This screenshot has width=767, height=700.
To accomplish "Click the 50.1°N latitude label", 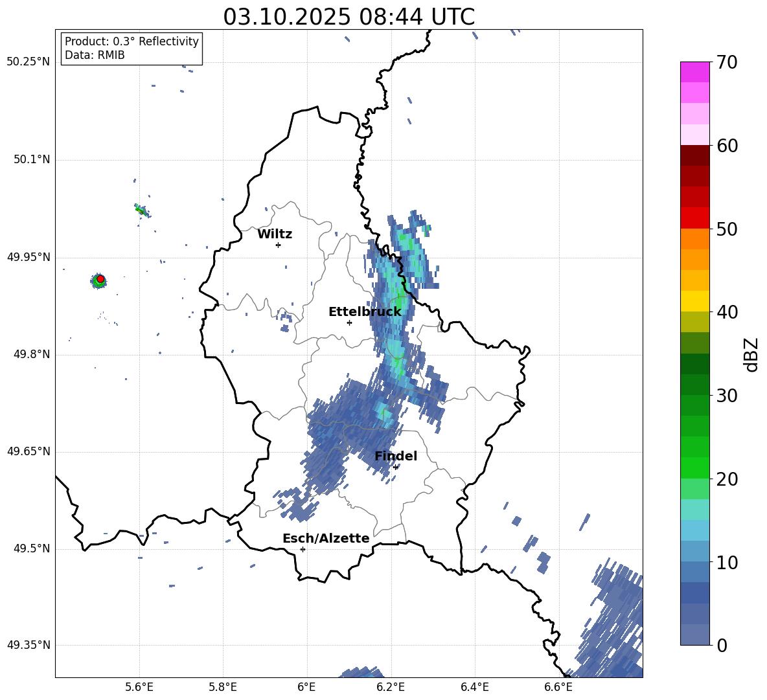I will (x=31, y=160).
